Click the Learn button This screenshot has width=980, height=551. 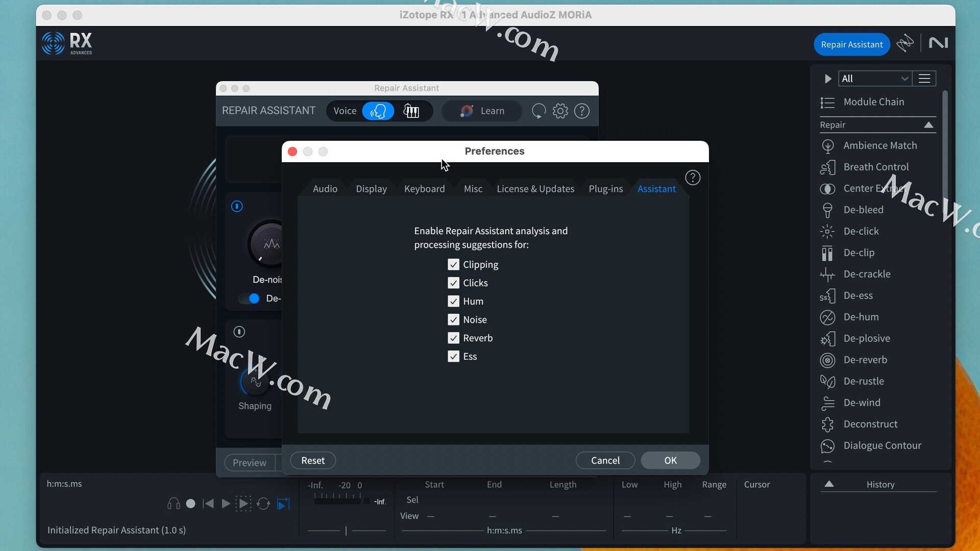pos(482,111)
